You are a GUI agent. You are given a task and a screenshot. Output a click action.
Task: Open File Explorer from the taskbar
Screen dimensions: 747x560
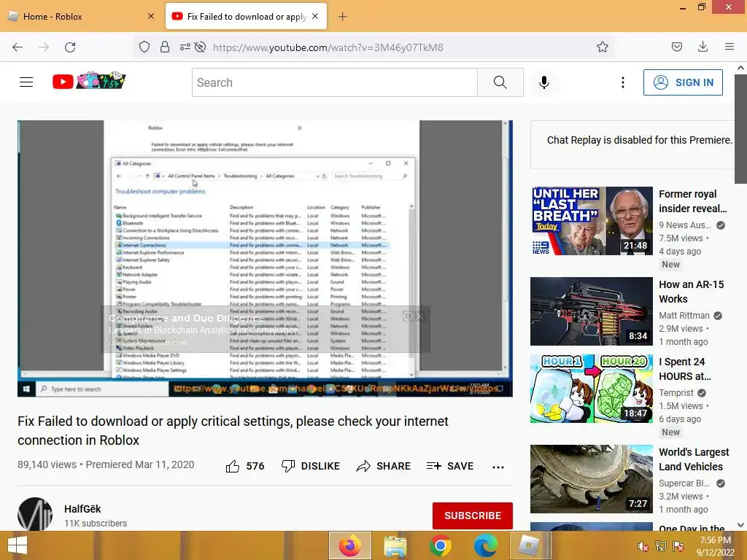395,545
